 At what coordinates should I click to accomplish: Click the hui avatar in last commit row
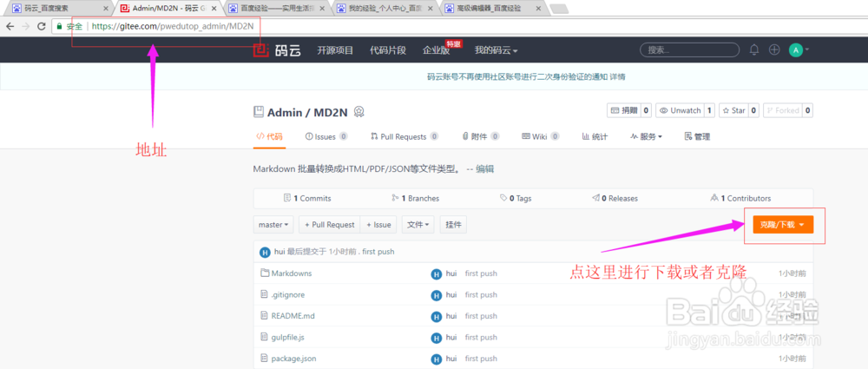tap(265, 252)
